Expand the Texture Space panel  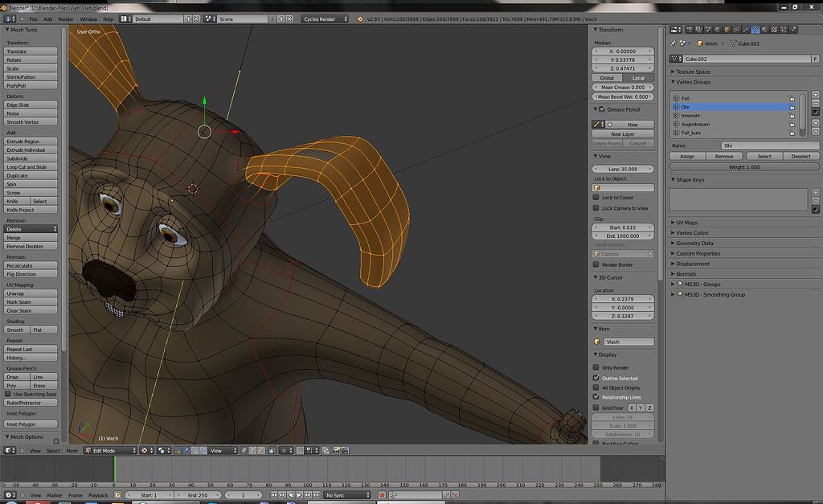(x=693, y=72)
